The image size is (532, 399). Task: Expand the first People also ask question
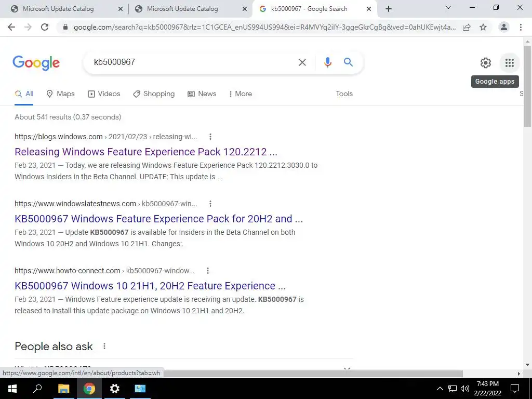[x=347, y=368]
